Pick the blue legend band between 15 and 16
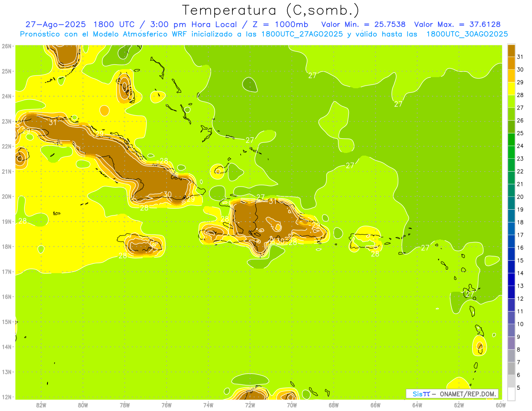Image resolution: width=532 pixels, height=411 pixels. [511, 254]
